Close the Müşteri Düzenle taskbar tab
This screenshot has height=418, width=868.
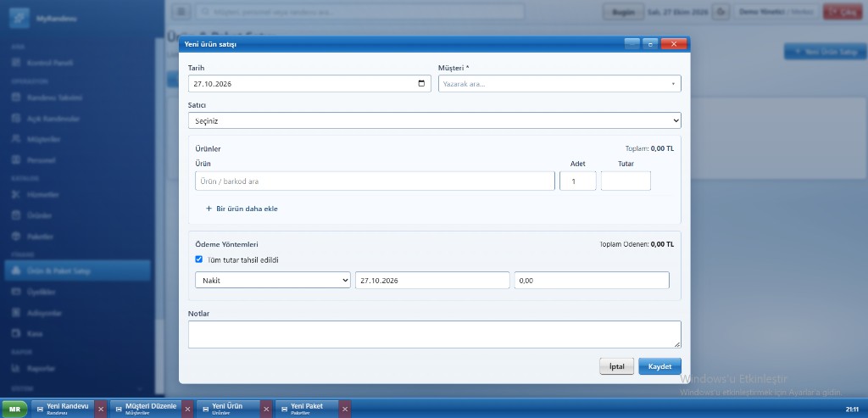(x=187, y=410)
